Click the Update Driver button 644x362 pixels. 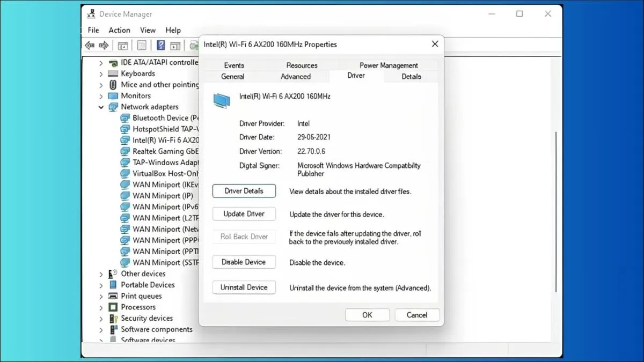tap(244, 214)
